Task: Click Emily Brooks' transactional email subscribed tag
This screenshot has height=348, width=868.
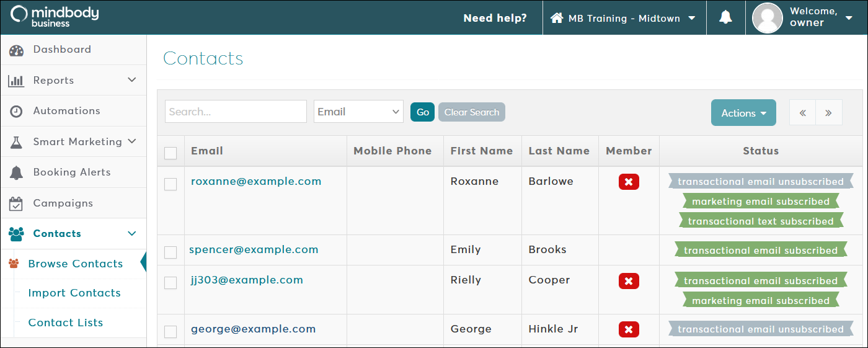Action: [761, 250]
